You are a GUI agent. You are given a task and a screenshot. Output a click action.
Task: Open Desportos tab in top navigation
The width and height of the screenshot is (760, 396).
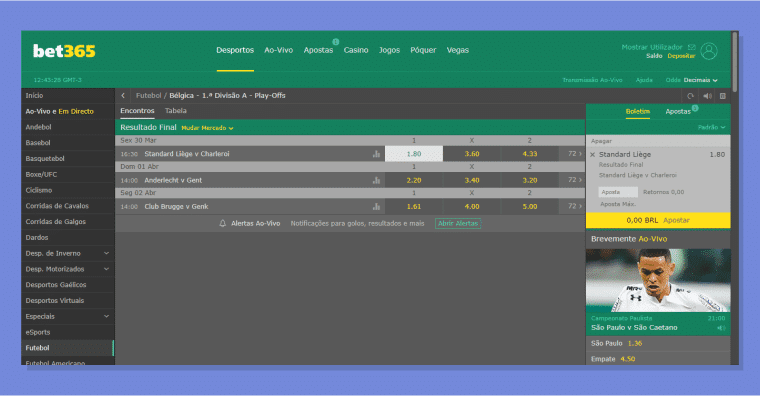coord(235,50)
